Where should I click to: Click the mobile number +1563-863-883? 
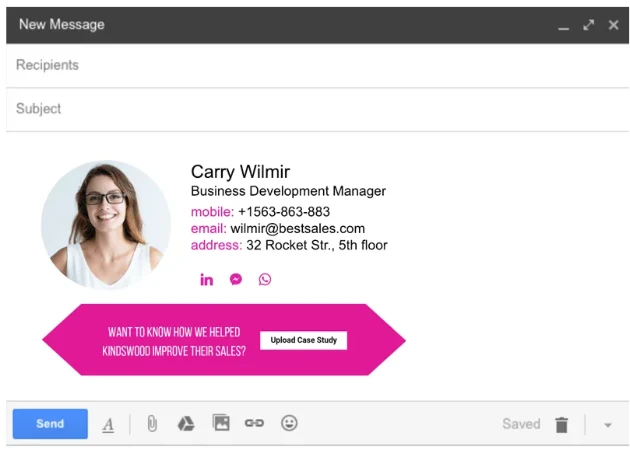[284, 212]
